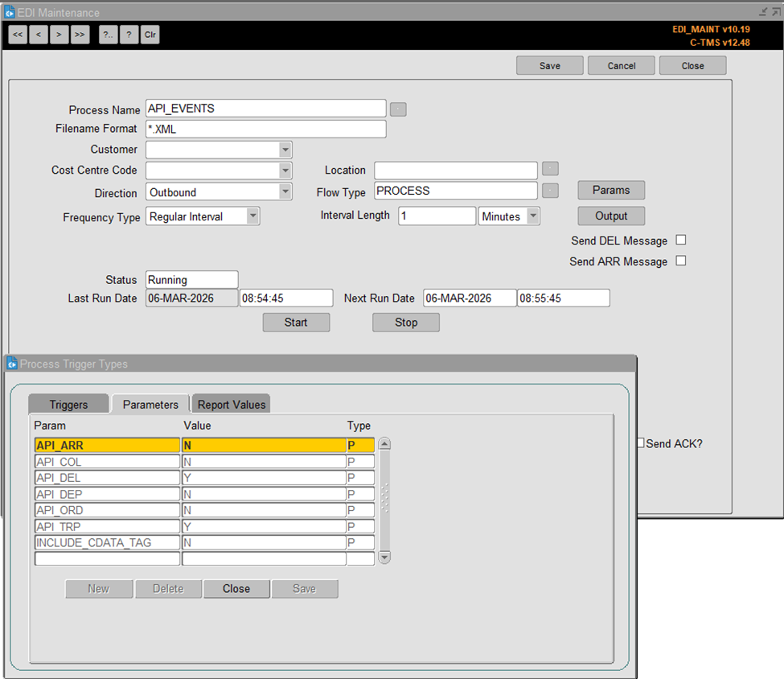Click the last record navigation icon
This screenshot has height=679, width=784.
[x=79, y=34]
